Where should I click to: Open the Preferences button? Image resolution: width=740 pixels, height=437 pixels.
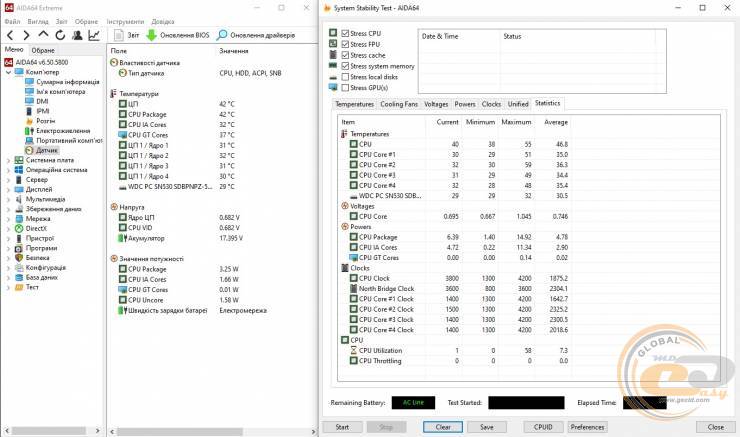[587, 427]
